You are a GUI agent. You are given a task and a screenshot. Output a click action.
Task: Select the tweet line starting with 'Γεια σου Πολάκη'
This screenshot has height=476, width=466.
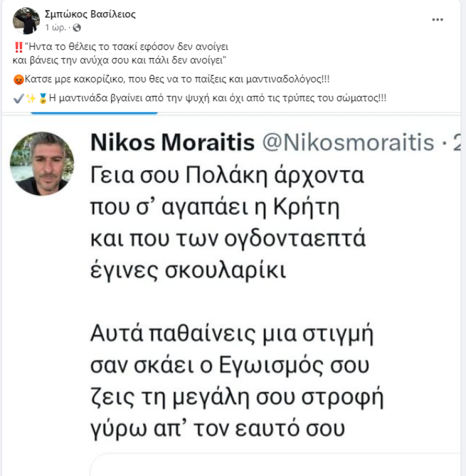(228, 177)
